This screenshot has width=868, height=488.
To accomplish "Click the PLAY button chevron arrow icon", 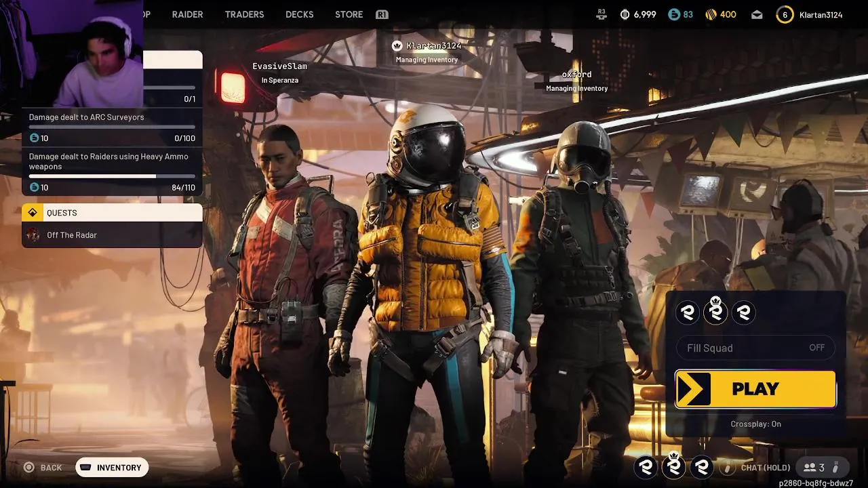I will (694, 389).
